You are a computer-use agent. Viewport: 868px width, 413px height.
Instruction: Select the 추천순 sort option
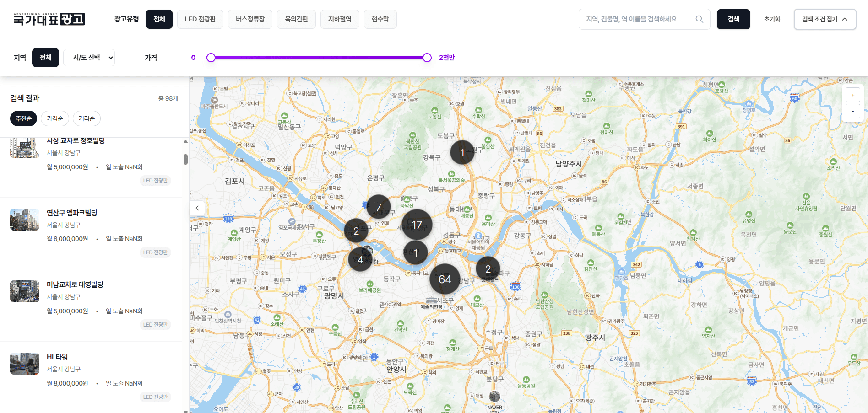(23, 118)
